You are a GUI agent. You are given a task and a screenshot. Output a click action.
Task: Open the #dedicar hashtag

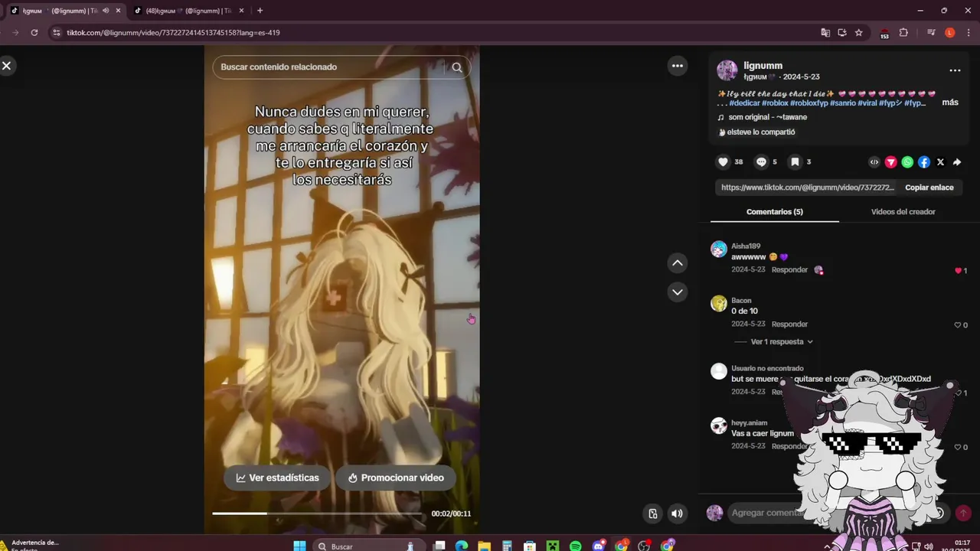coord(744,103)
